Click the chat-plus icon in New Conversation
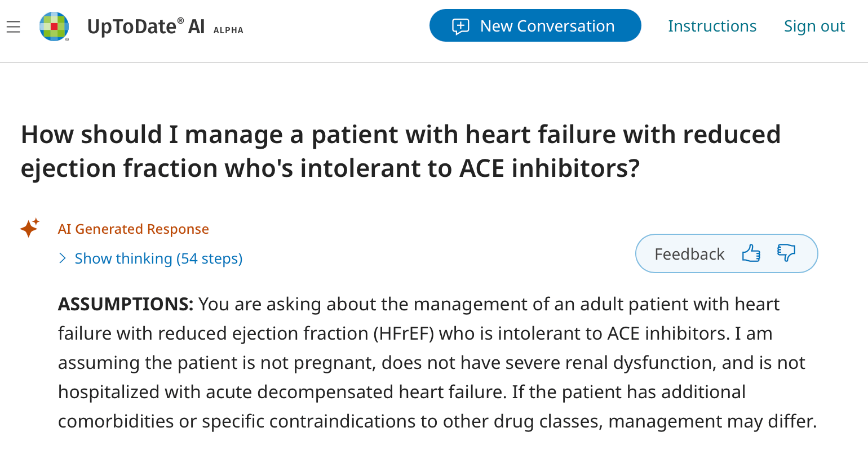This screenshot has height=472, width=868. point(460,26)
